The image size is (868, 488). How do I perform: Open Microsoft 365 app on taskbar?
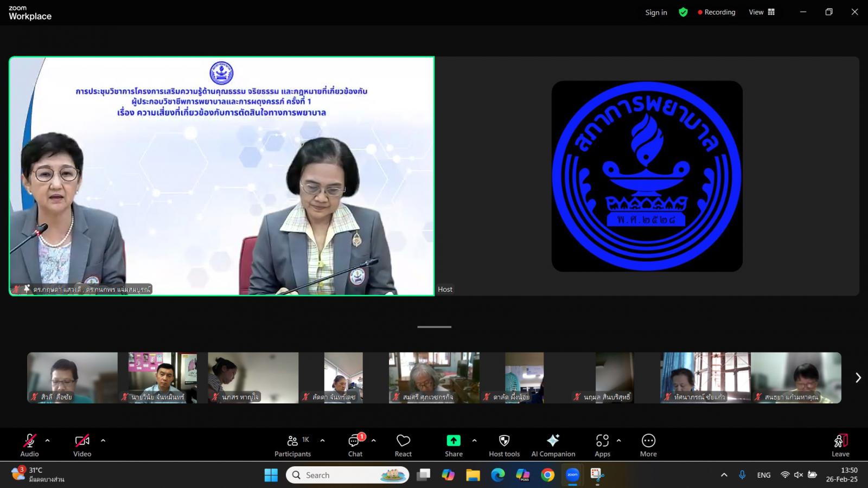click(523, 475)
